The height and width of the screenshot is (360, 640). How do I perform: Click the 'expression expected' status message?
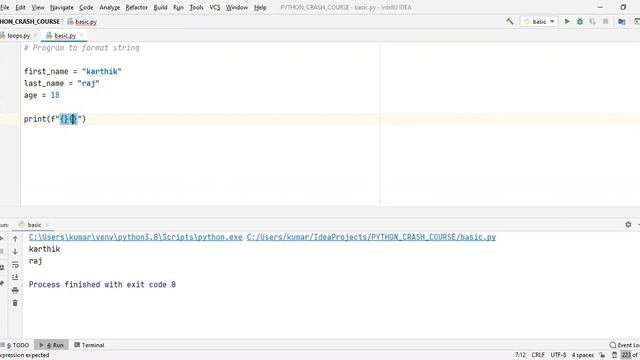coord(24,355)
